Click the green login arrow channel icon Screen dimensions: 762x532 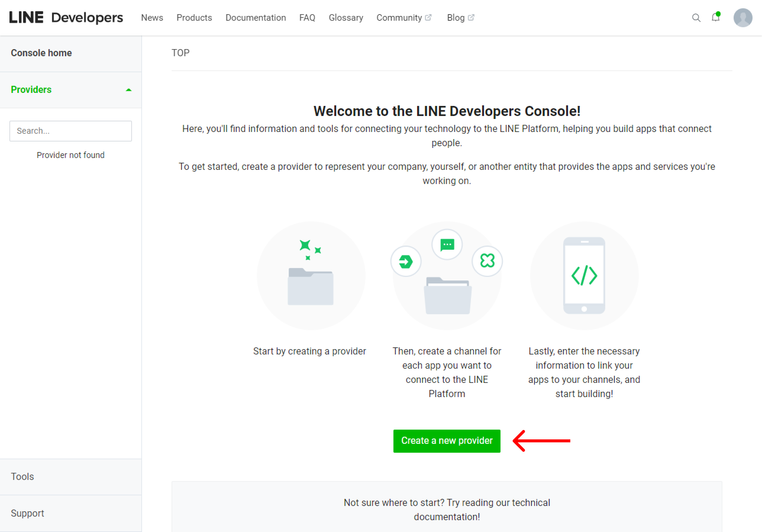click(x=406, y=262)
